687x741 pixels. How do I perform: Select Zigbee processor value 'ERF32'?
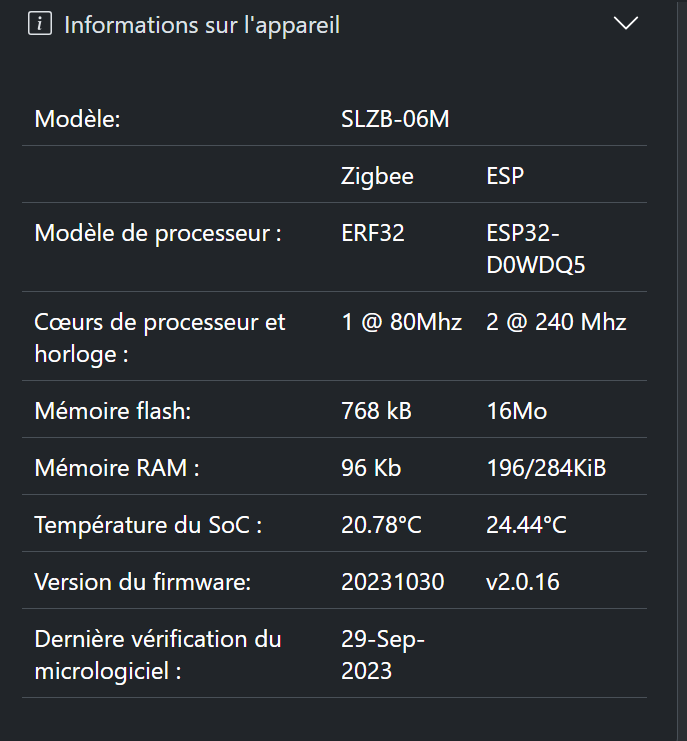tap(373, 233)
